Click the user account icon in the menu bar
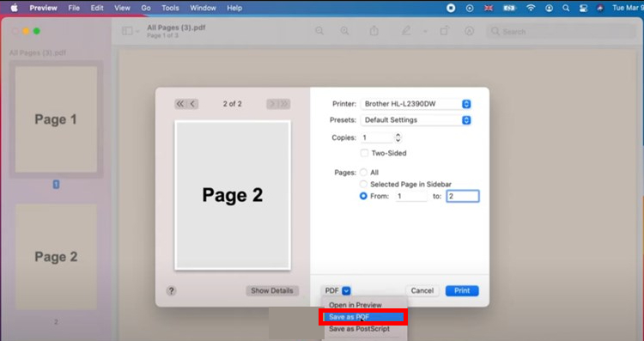The image size is (644, 341). [549, 8]
